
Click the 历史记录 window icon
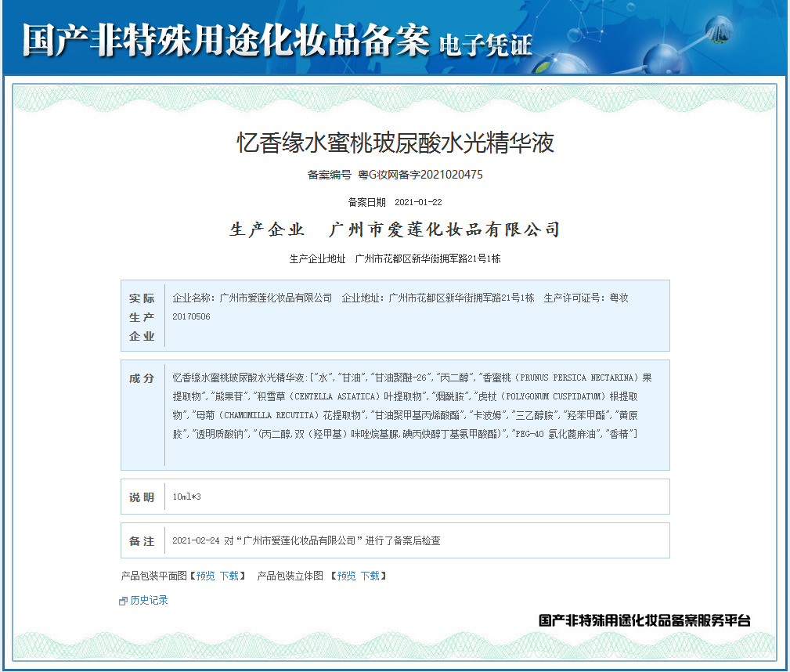(x=123, y=601)
